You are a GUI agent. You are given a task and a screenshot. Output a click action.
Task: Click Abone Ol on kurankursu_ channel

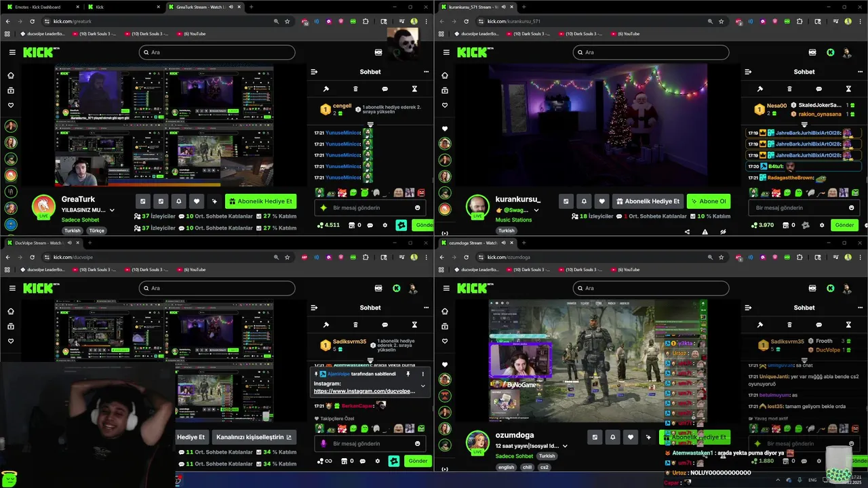point(709,201)
